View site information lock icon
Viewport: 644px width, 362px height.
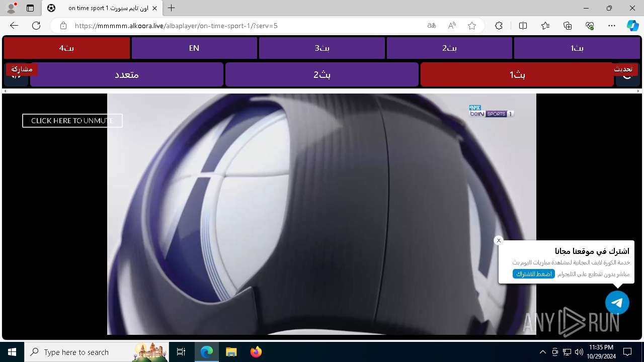pyautogui.click(x=63, y=26)
